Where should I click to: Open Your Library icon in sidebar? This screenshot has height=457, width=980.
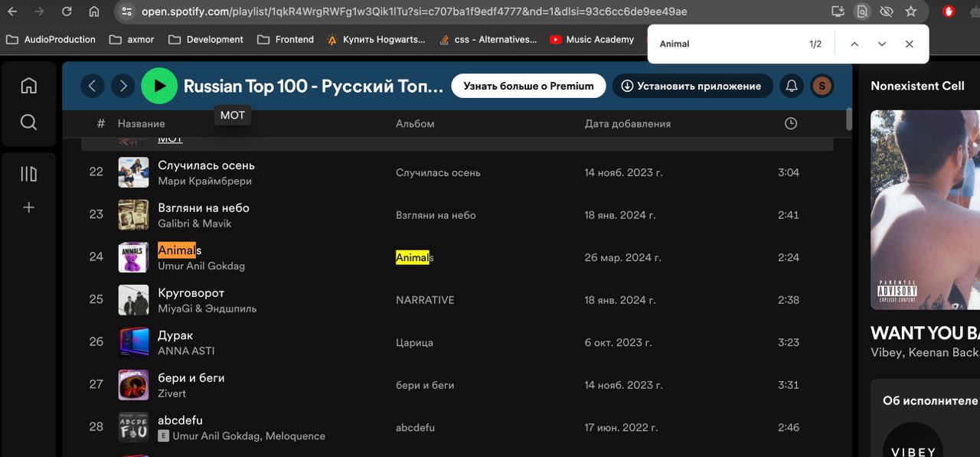point(28,175)
